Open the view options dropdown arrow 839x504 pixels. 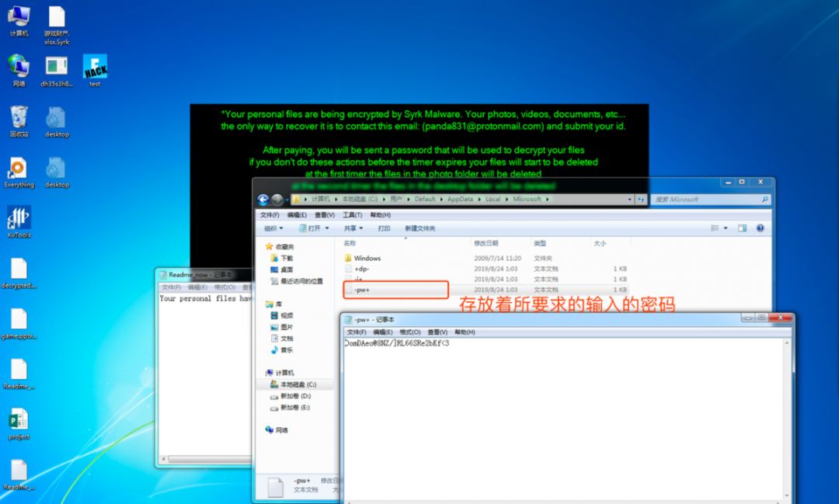click(x=725, y=228)
